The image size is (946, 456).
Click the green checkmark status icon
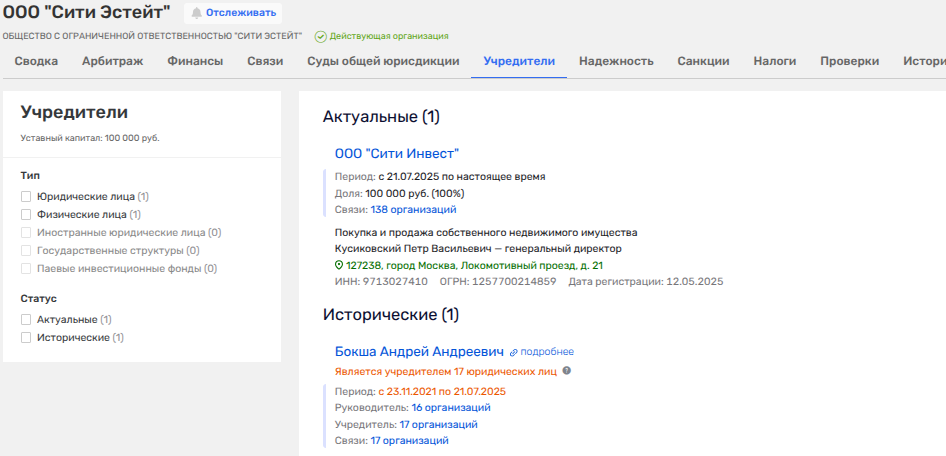[x=320, y=36]
